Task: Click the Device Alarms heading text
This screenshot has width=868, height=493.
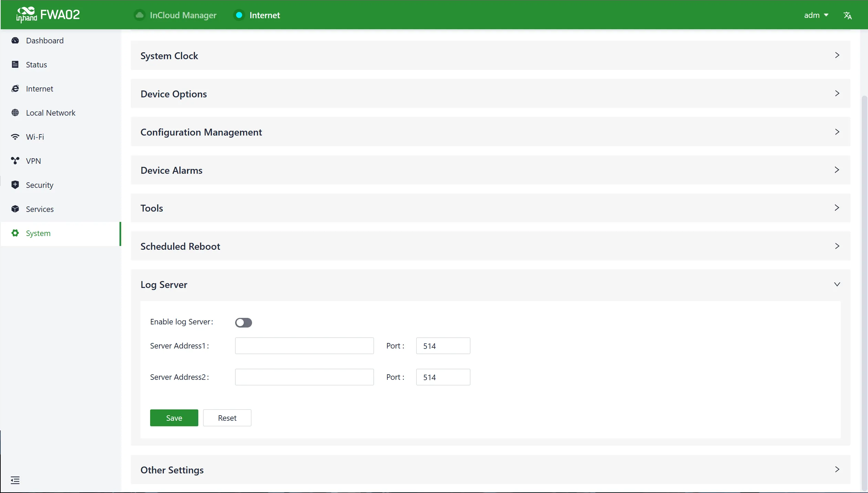Action: pyautogui.click(x=171, y=170)
